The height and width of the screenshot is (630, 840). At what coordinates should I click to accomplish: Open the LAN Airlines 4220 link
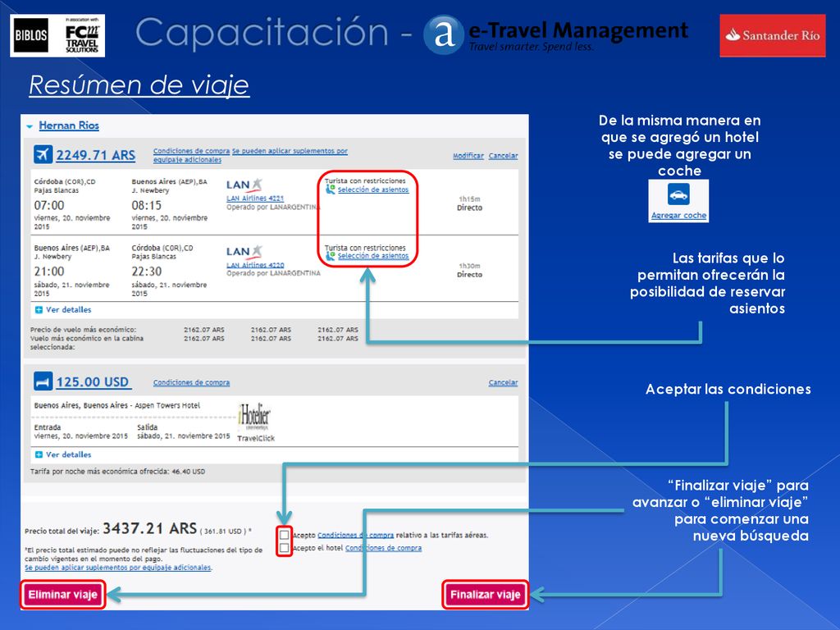(255, 265)
